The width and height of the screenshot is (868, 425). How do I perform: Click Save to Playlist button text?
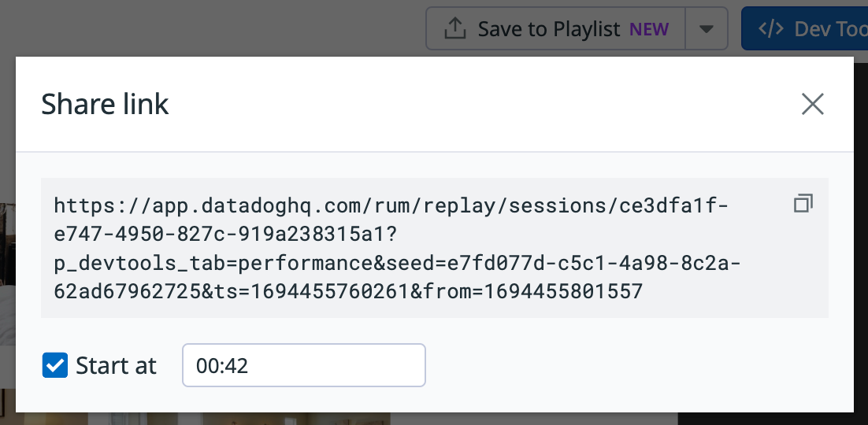tap(549, 29)
